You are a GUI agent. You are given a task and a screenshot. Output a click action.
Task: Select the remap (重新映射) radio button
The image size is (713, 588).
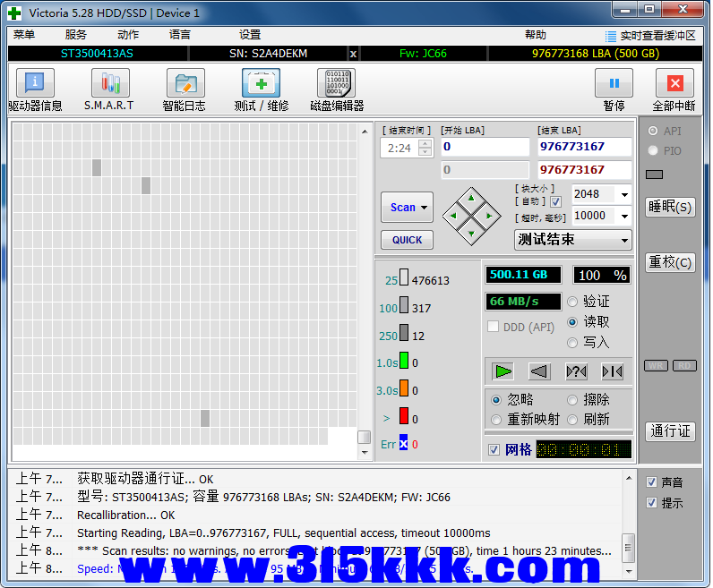click(x=496, y=420)
